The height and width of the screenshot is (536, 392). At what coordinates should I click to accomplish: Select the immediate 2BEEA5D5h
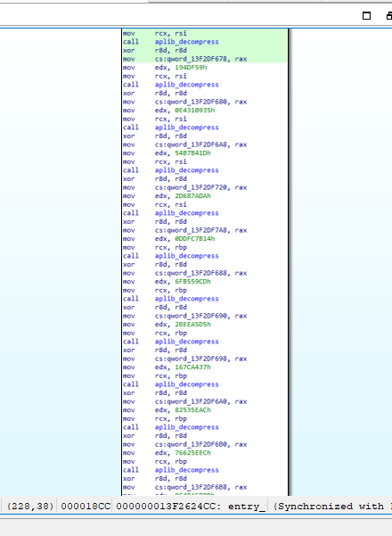pos(193,325)
